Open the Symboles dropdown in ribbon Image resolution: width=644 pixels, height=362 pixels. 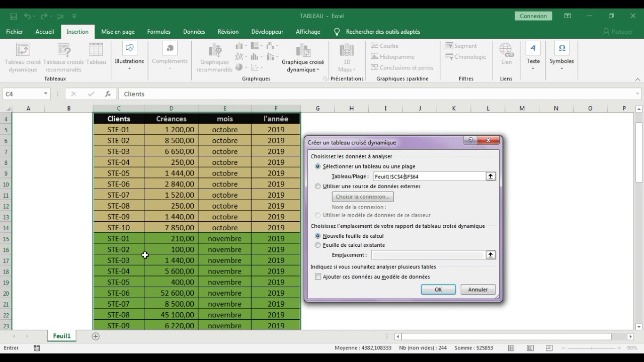click(561, 68)
